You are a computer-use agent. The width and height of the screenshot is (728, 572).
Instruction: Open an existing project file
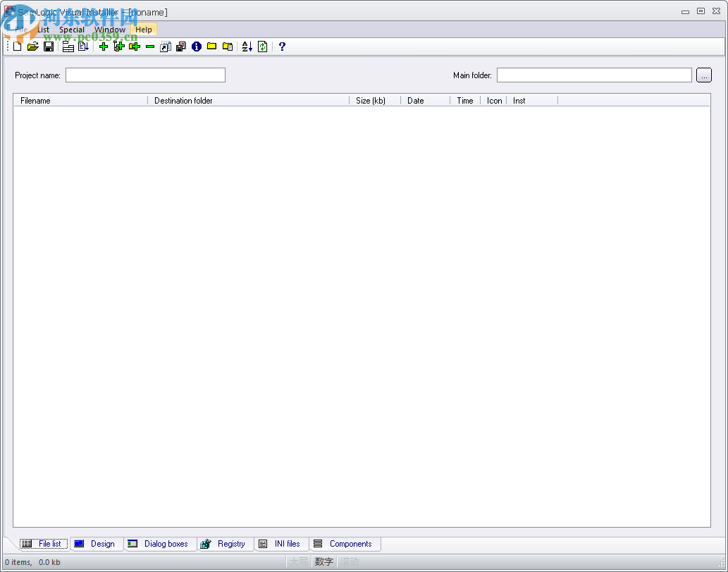(x=33, y=46)
